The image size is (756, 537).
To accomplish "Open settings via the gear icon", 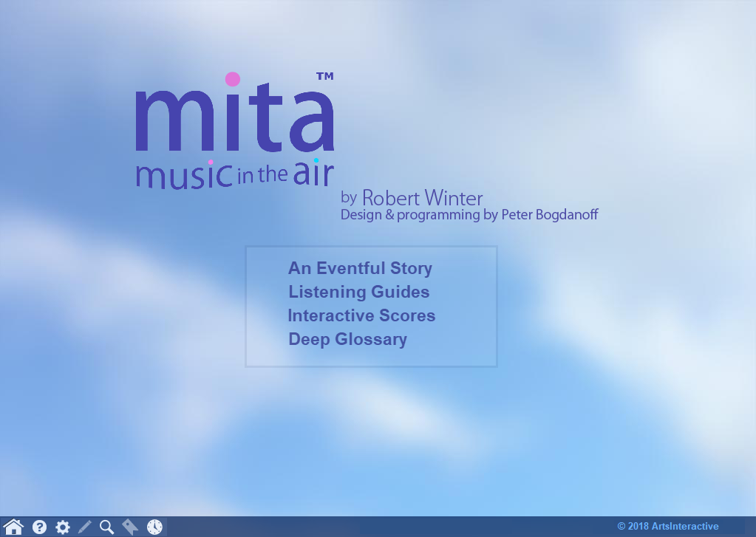I will coord(62,527).
